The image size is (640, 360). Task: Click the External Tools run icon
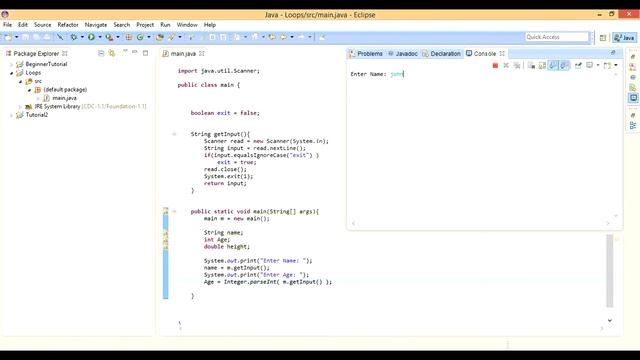109,37
